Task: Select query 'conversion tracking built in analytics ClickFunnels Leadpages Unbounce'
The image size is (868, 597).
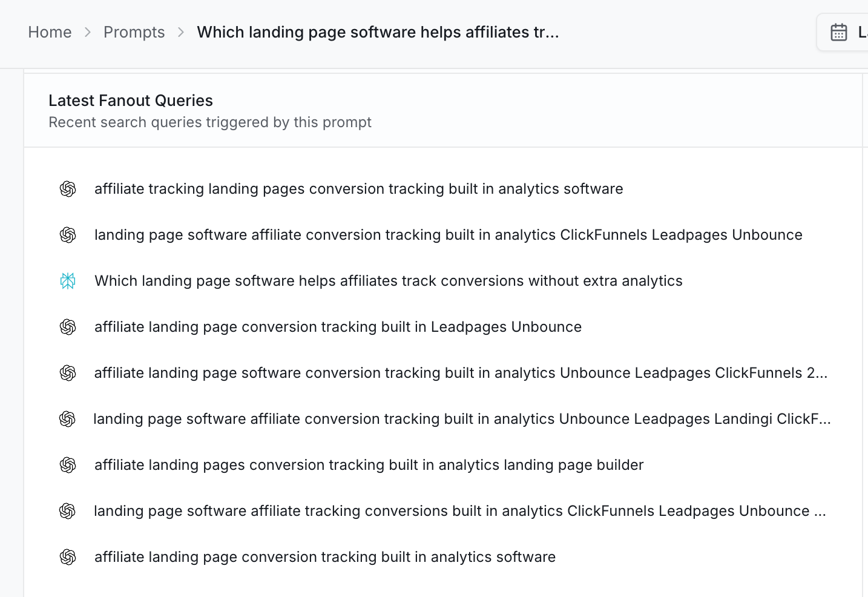Action: [449, 235]
